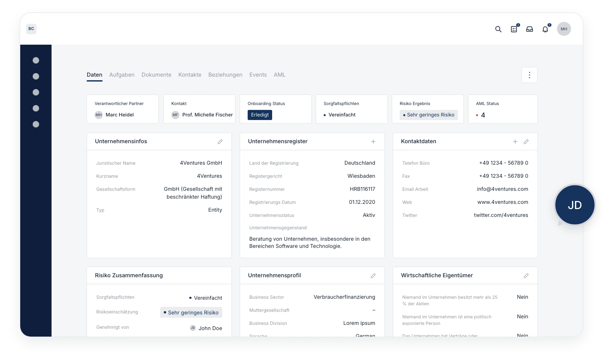Select the Daten tab

point(95,75)
